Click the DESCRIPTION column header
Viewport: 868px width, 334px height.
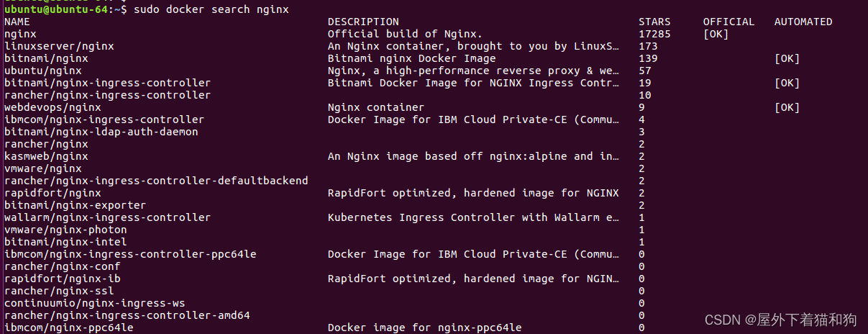coord(363,22)
